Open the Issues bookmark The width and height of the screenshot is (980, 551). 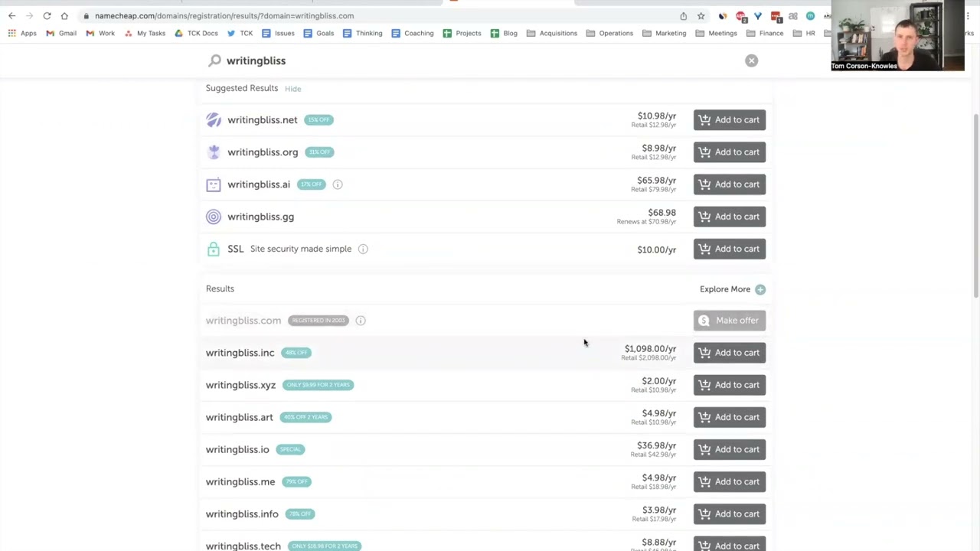click(278, 33)
